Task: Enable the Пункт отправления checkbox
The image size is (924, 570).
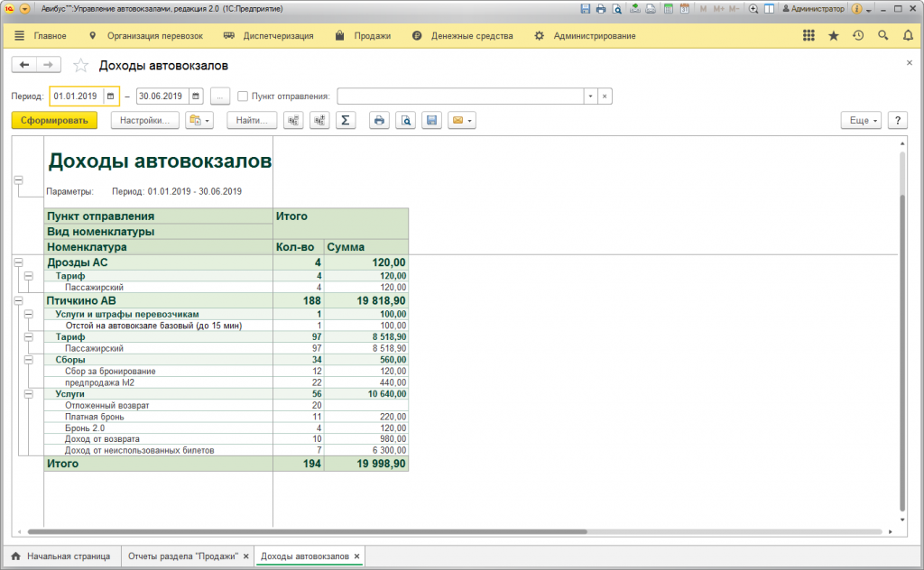Action: point(243,96)
